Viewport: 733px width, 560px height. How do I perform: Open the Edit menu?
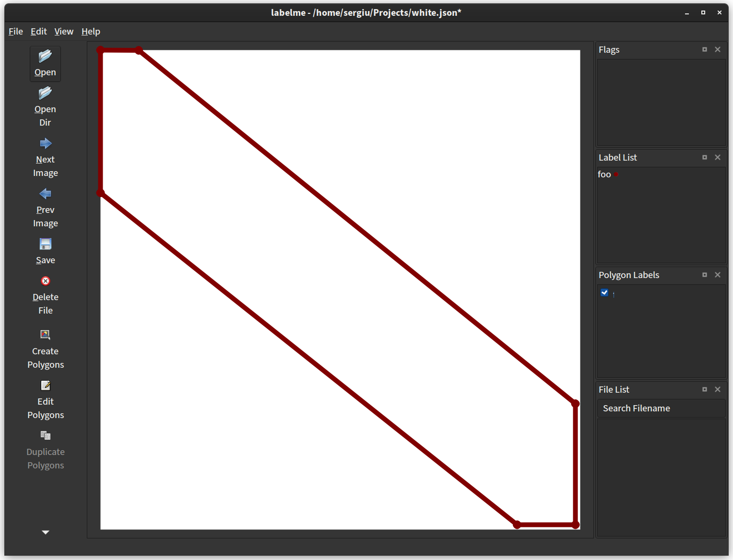(x=38, y=31)
